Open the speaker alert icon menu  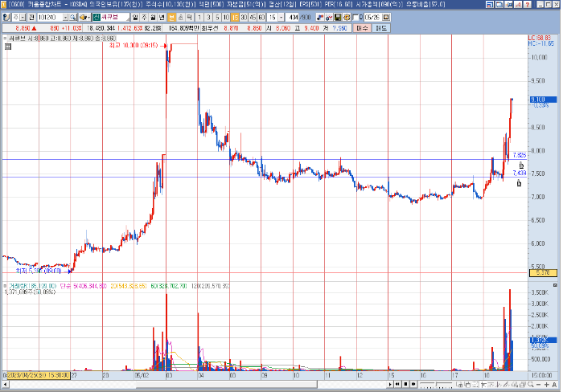[x=84, y=17]
